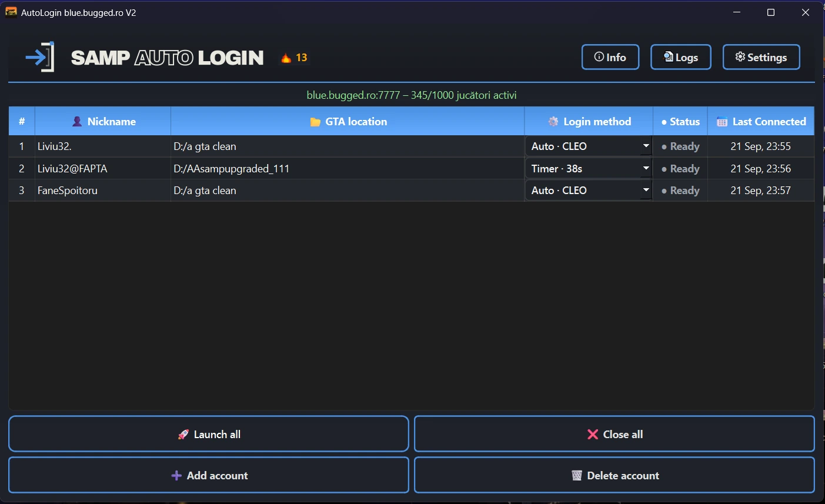Click the flame streak icon beside 13
Screen dimensions: 825x504
pyautogui.click(x=286, y=58)
